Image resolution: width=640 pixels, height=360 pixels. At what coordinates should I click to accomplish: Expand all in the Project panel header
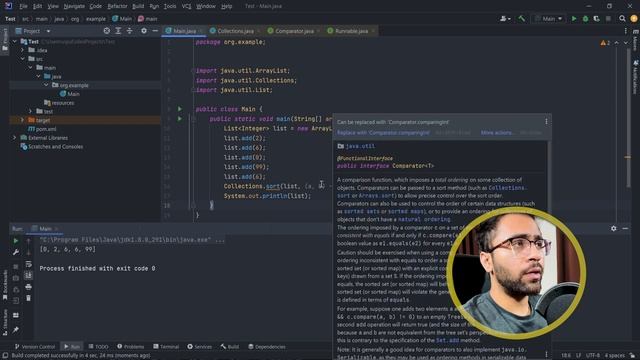click(x=118, y=31)
